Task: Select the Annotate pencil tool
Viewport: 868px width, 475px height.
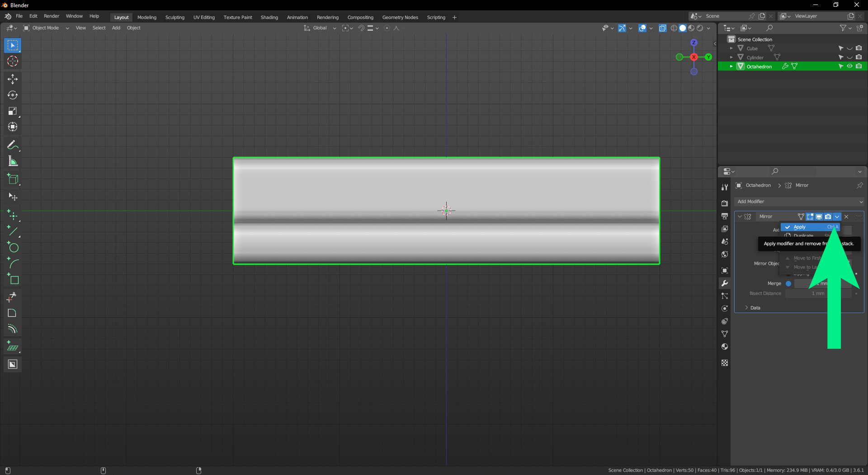Action: pyautogui.click(x=13, y=145)
